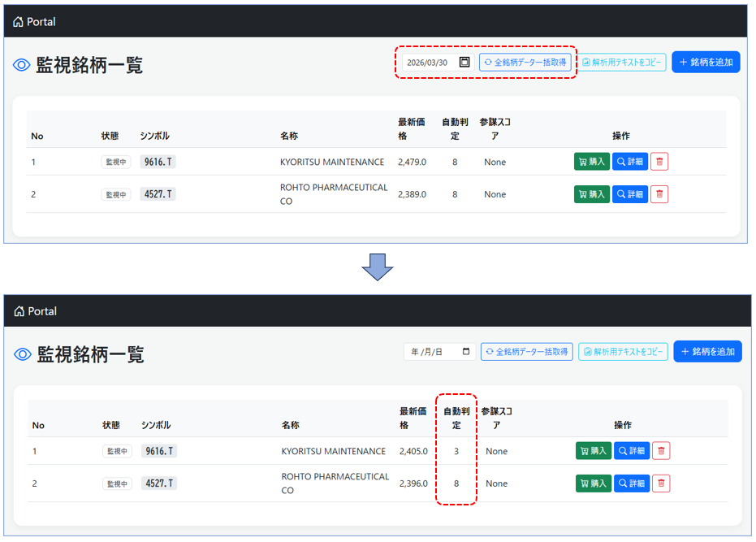Delete the 9616.T row priced 2,479.0
Image resolution: width=756 pixels, height=542 pixels.
coord(659,162)
